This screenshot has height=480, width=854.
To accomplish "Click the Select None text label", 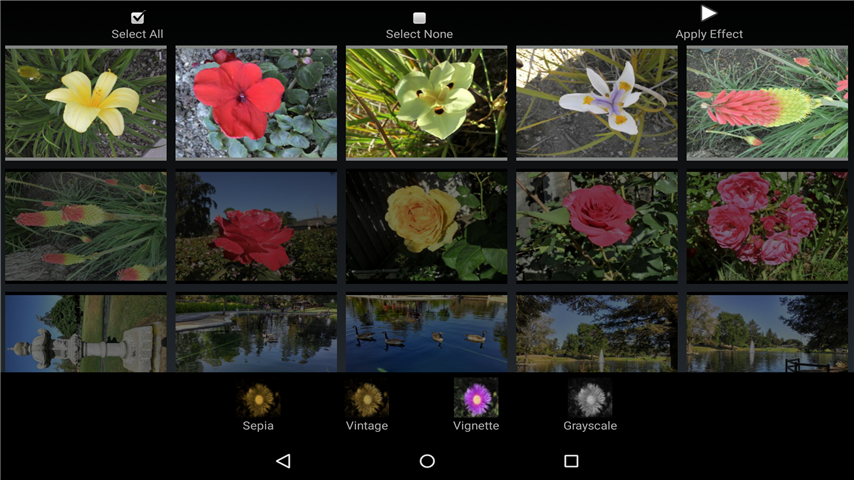I will tap(420, 34).
